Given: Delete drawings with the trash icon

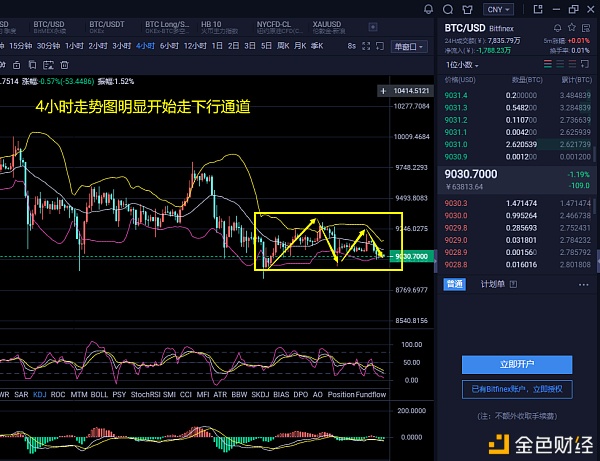Looking at the screenshot, I should (64, 65).
